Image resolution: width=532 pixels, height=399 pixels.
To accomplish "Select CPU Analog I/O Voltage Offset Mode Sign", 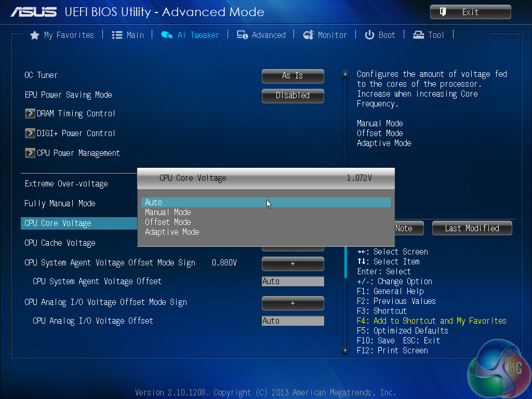I will click(105, 302).
